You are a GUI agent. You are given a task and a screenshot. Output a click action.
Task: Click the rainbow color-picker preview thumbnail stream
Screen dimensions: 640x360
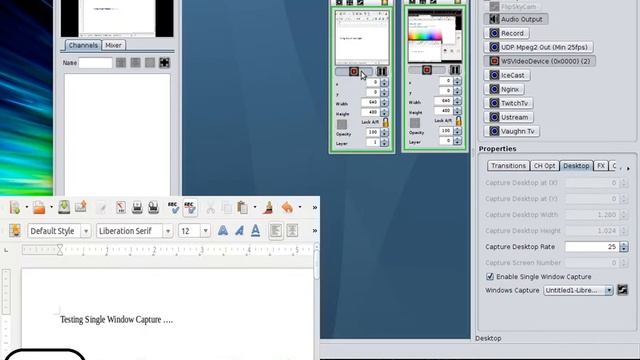coord(435,37)
